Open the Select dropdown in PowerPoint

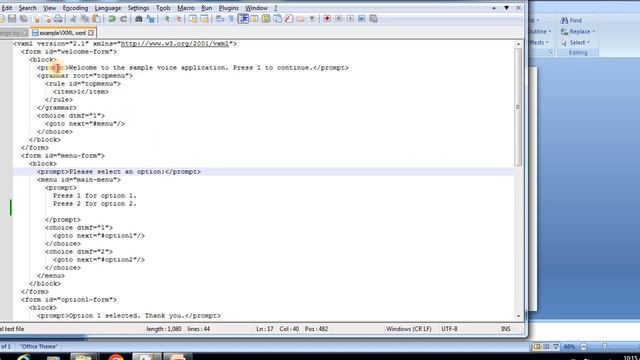click(x=576, y=42)
